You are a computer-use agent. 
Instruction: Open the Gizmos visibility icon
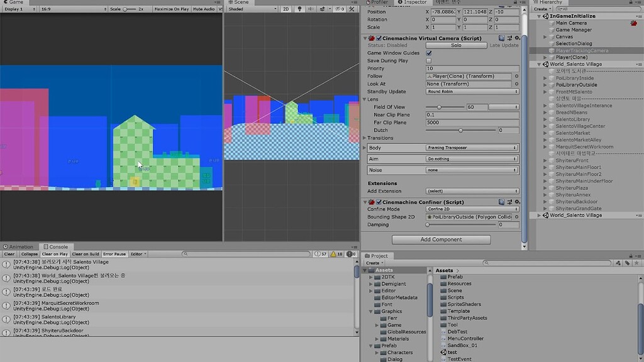(x=338, y=9)
